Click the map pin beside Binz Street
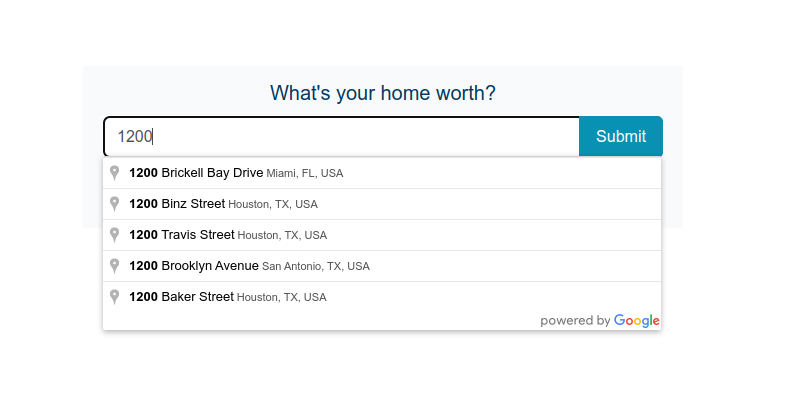 [115, 204]
